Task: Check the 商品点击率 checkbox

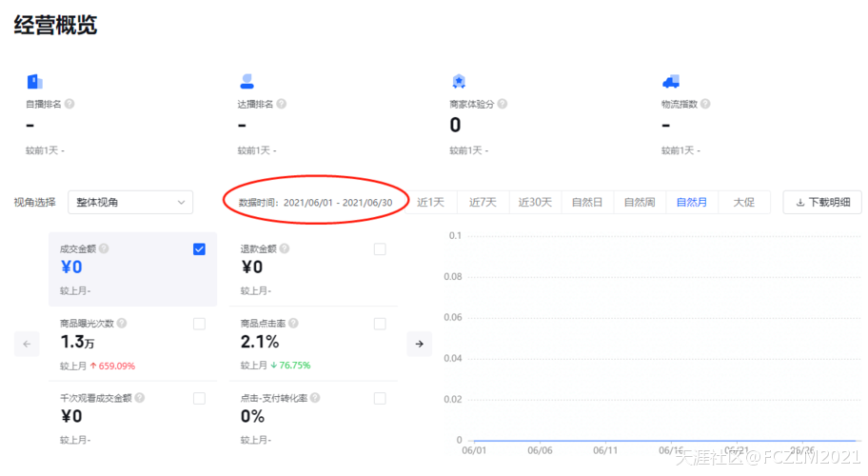Action: click(x=380, y=324)
